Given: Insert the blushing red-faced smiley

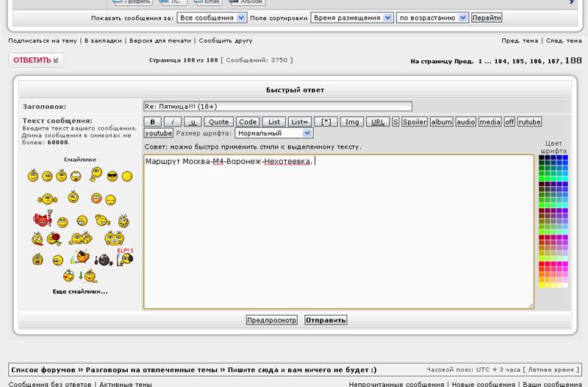Looking at the screenshot, I should 96,198.
